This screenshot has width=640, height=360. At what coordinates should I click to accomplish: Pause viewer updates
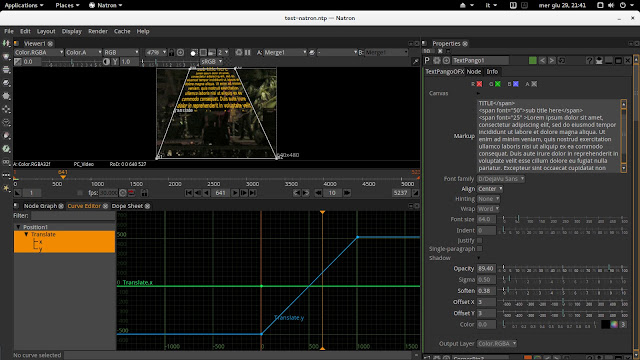(247, 52)
